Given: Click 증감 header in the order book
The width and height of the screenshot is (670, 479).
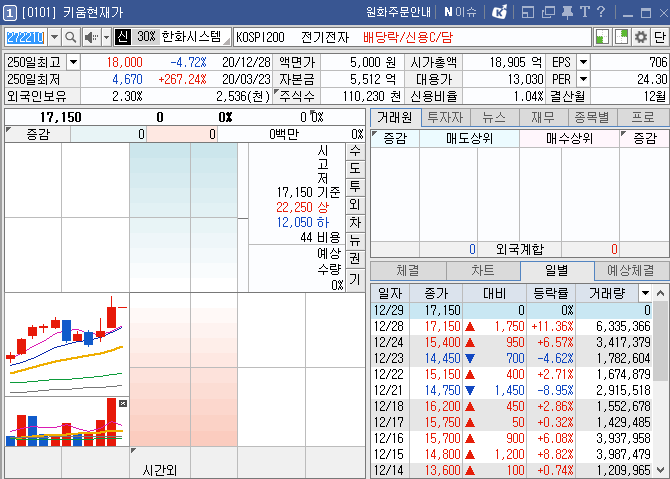Looking at the screenshot, I should pyautogui.click(x=38, y=135).
